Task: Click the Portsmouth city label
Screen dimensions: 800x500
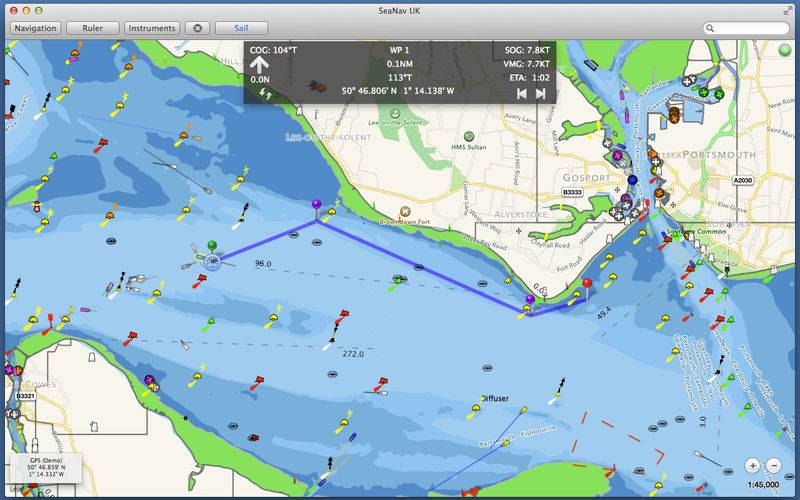Action: coord(719,154)
